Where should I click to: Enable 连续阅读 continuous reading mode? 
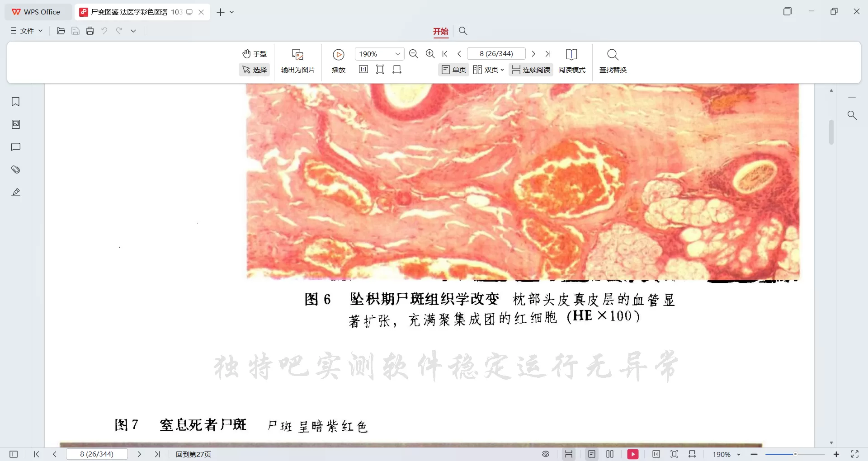[x=530, y=70]
